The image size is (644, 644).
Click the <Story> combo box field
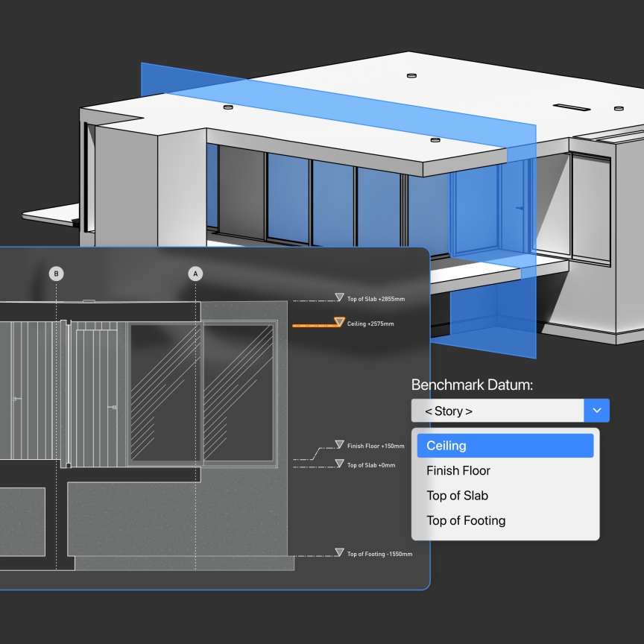[497, 411]
